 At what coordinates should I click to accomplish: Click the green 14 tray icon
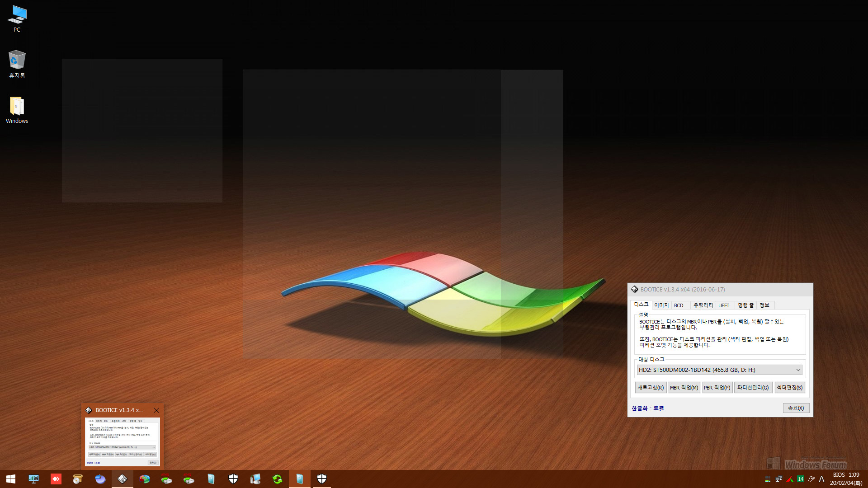pos(801,479)
